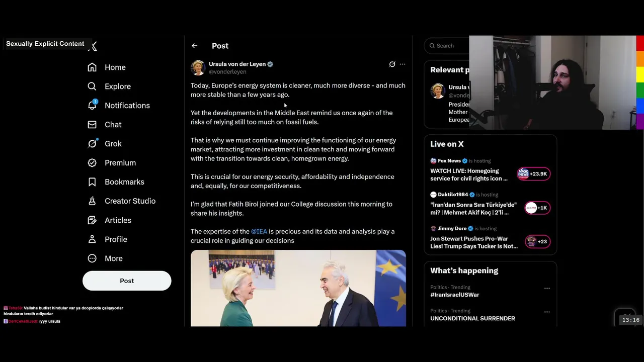
Task: Click the 'What's happening' heading
Action: tap(464, 270)
